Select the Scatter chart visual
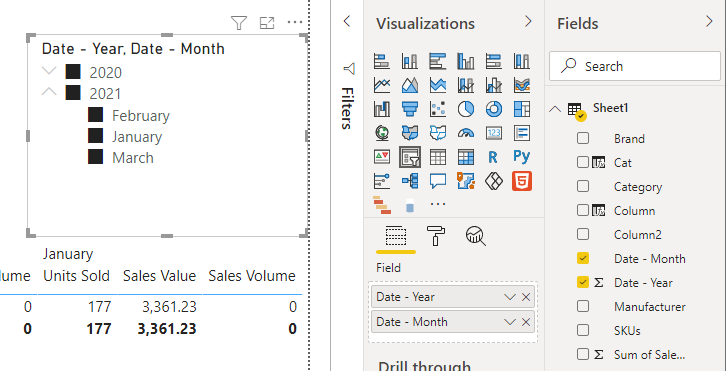 [438, 109]
